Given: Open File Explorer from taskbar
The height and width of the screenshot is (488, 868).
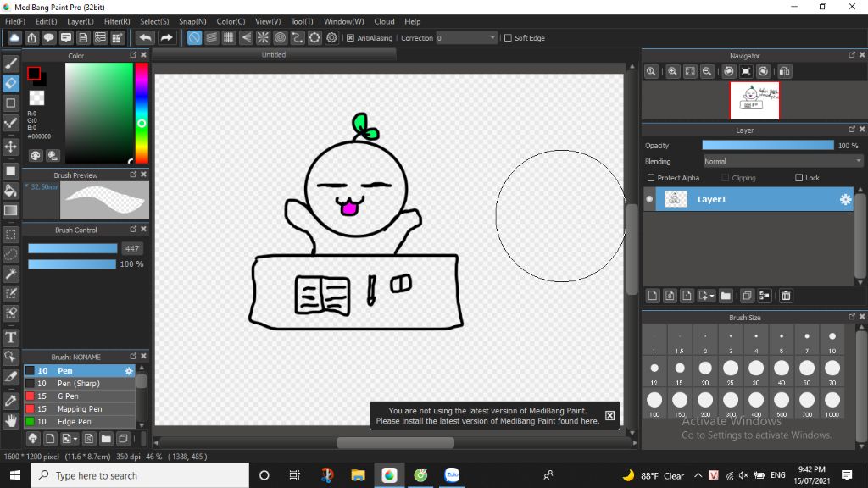Looking at the screenshot, I should (x=359, y=475).
